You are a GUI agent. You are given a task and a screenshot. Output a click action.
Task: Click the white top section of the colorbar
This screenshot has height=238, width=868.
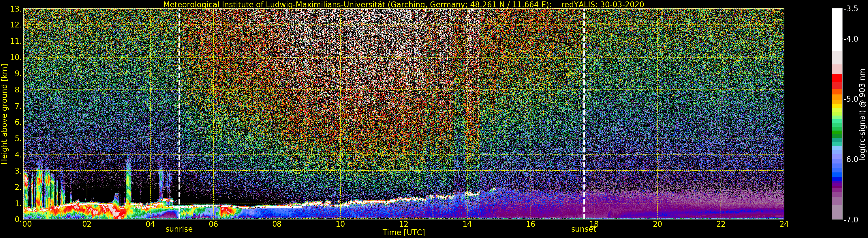837,30
